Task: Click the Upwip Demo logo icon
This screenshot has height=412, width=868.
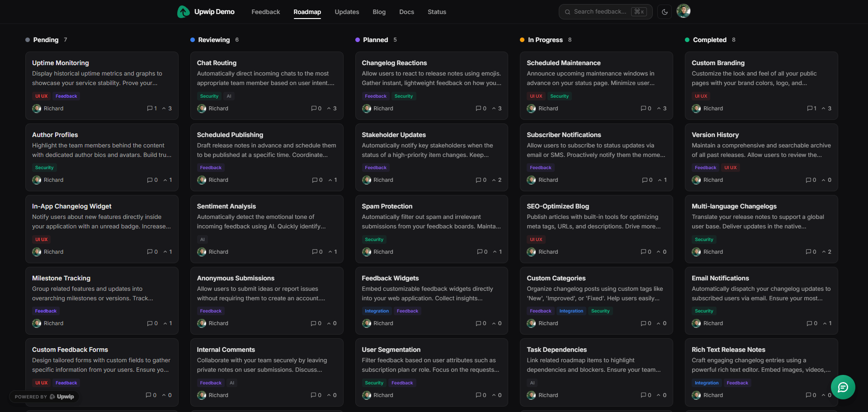Action: click(183, 12)
